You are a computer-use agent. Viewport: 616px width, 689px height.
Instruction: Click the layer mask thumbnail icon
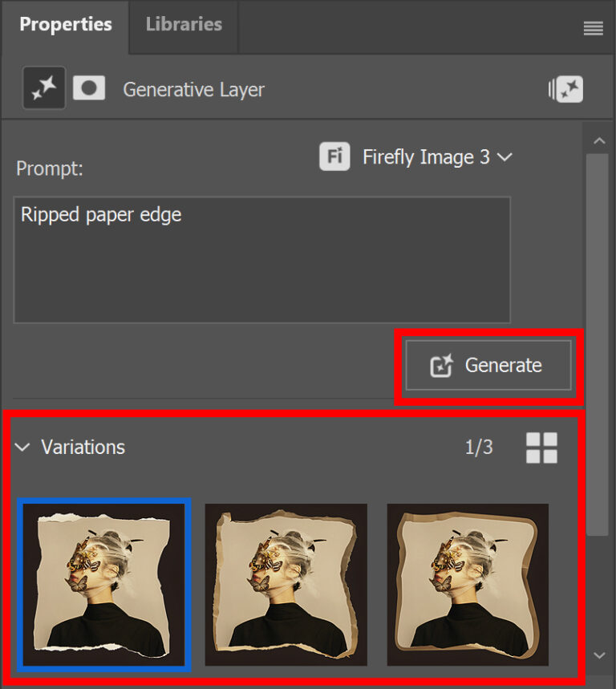(x=89, y=87)
